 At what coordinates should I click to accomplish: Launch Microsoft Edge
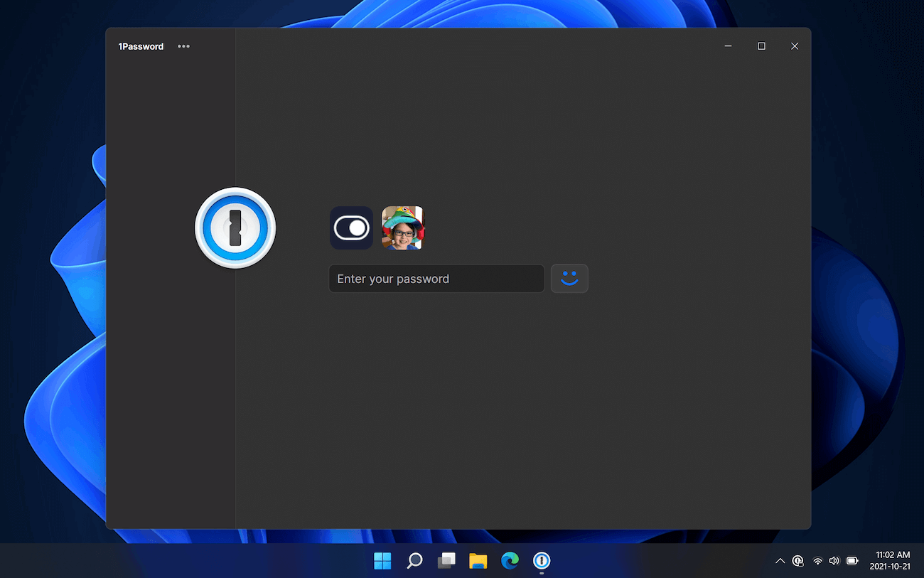(x=510, y=561)
